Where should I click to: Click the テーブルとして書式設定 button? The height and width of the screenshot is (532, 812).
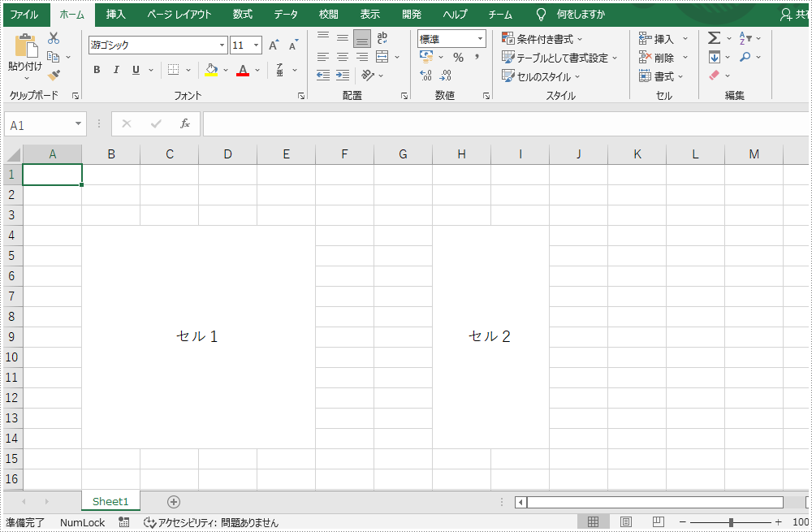(560, 58)
